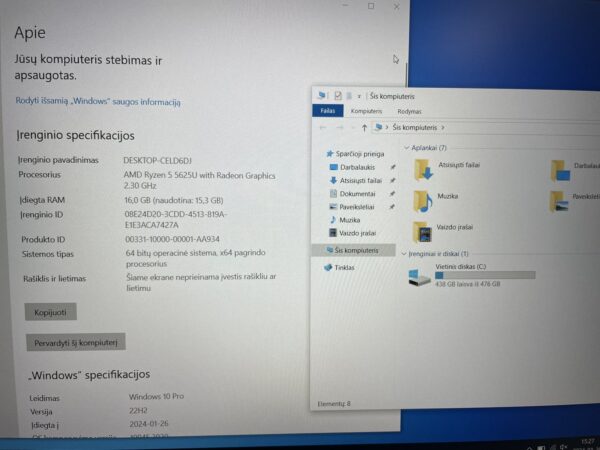Click the Settings window maximize button
The height and width of the screenshot is (450, 600).
(x=371, y=6)
